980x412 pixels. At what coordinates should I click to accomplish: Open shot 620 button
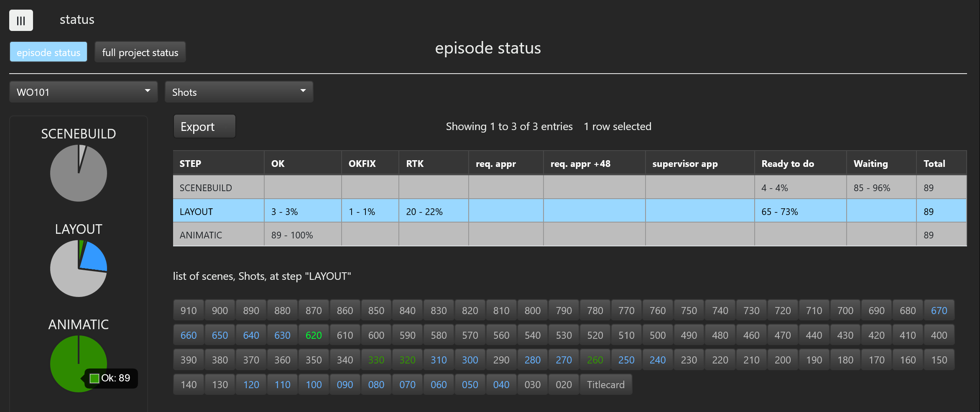pyautogui.click(x=314, y=335)
